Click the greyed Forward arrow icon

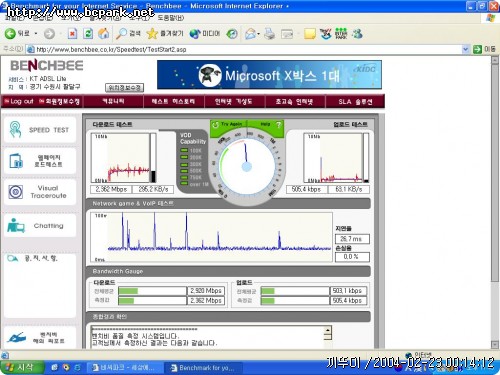(x=49, y=34)
